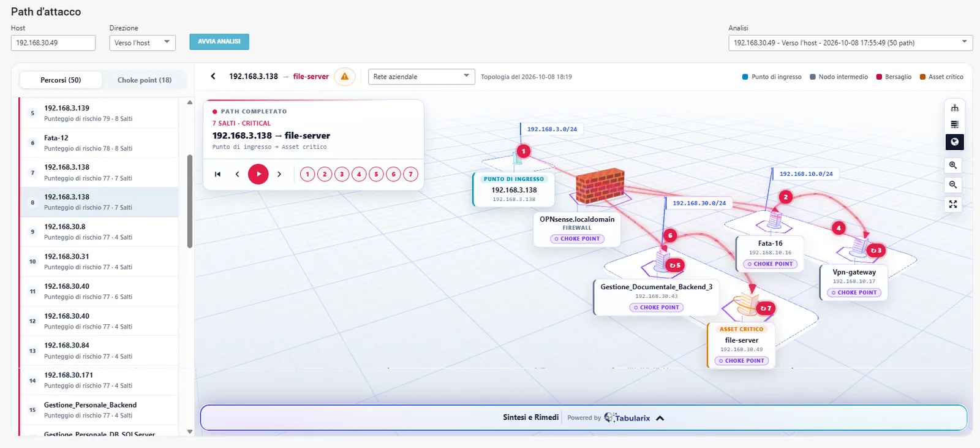Click red node marker 1 on map
Viewport: 980px width, 448px height.
click(524, 151)
